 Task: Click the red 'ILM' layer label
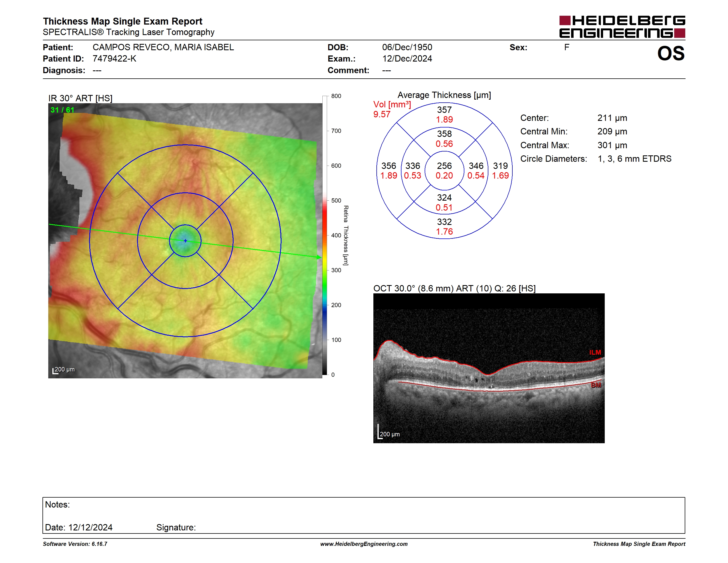tap(595, 352)
